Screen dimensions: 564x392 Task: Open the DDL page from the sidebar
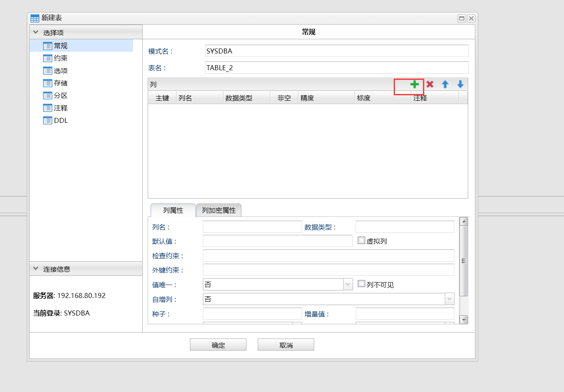[48, 120]
